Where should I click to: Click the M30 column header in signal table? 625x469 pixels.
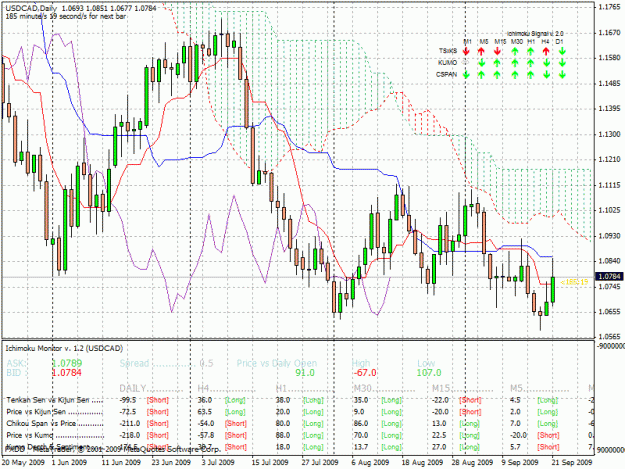pos(517,41)
